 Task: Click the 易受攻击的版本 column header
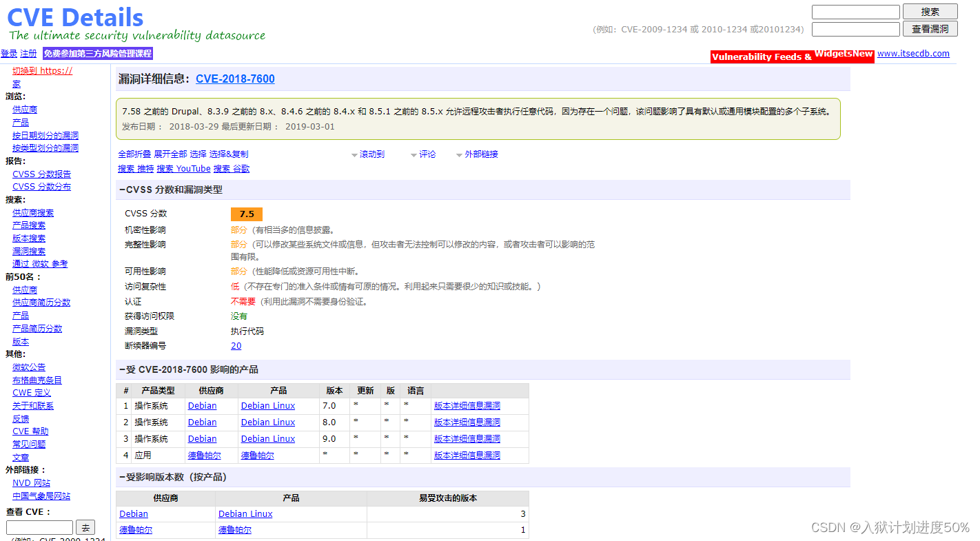448,498
